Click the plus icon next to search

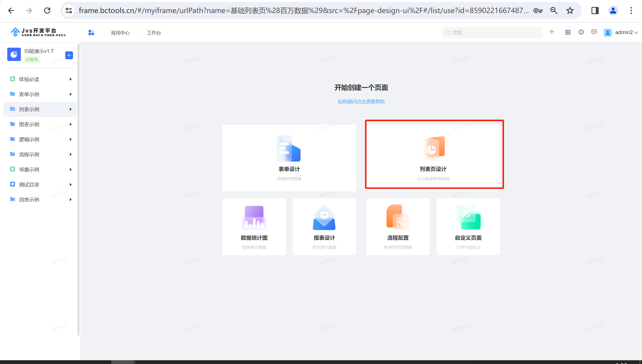click(552, 32)
